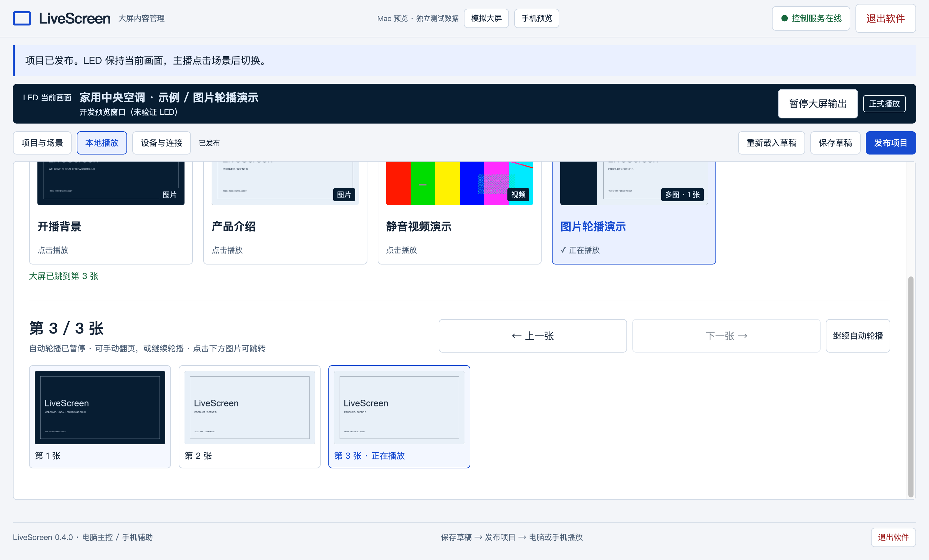Open the 模拟大屏 preview
The image size is (929, 560).
pos(486,18)
